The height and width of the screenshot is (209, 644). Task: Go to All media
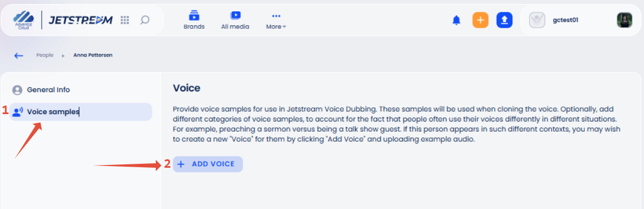(x=235, y=20)
